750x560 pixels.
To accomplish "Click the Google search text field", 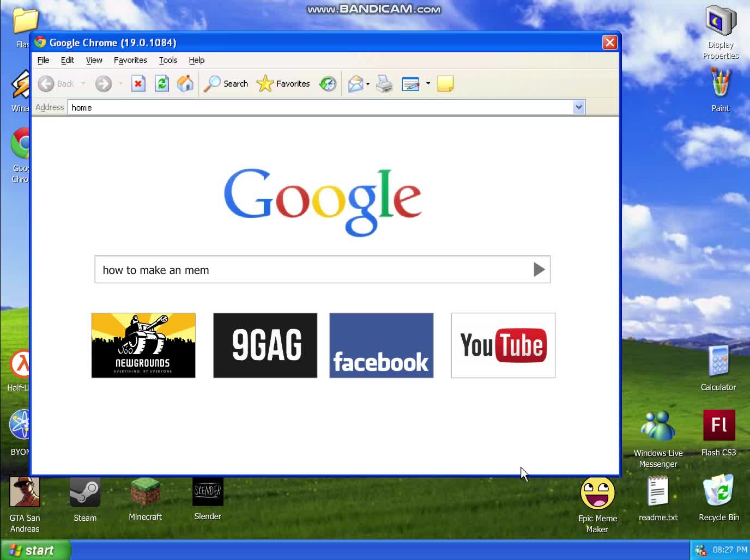I will [311, 270].
